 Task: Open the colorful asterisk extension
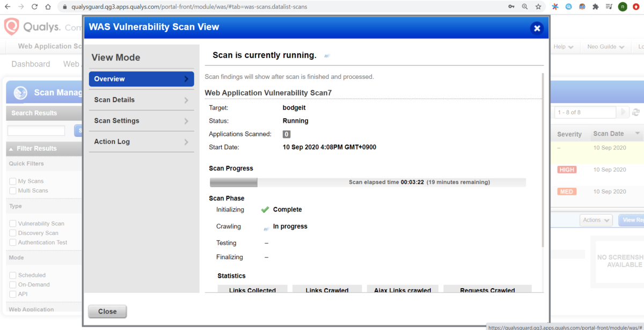(x=555, y=7)
